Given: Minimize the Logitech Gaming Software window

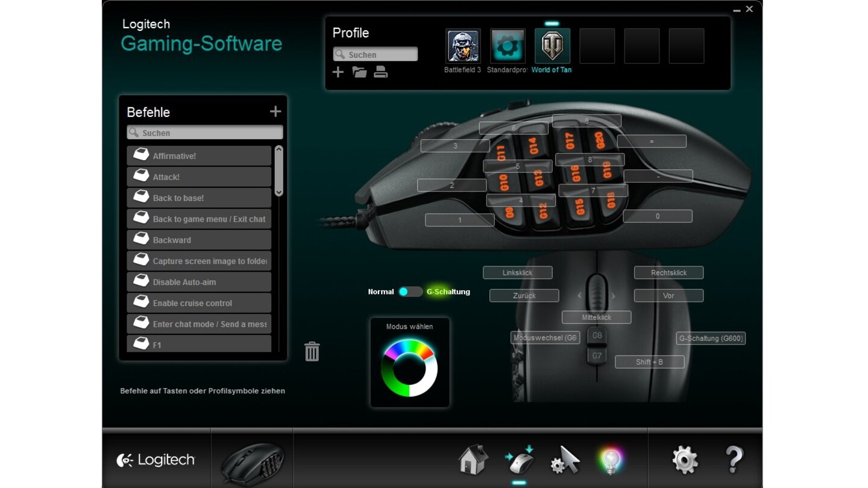Looking at the screenshot, I should click(737, 10).
